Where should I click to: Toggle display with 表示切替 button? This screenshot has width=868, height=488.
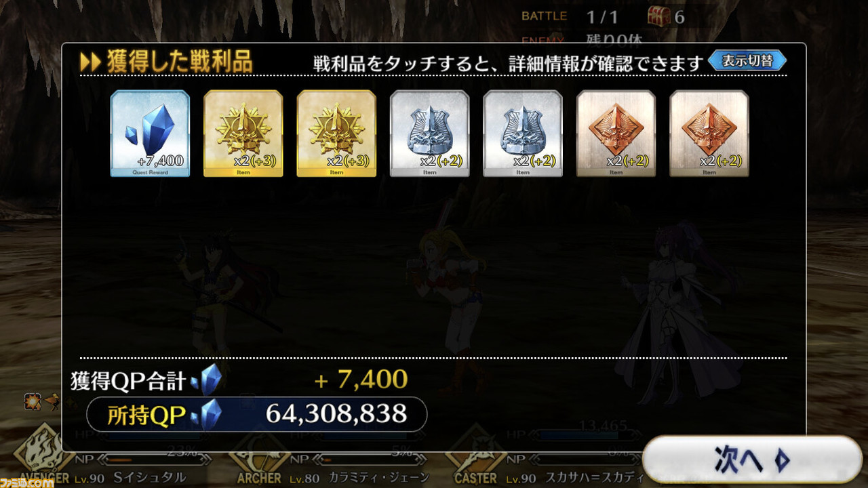click(747, 61)
